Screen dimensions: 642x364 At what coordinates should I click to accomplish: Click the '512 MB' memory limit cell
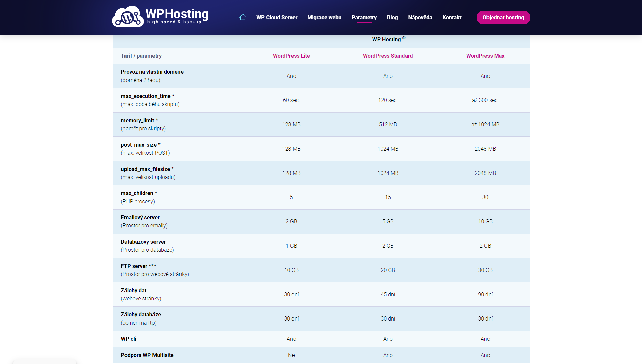point(388,125)
